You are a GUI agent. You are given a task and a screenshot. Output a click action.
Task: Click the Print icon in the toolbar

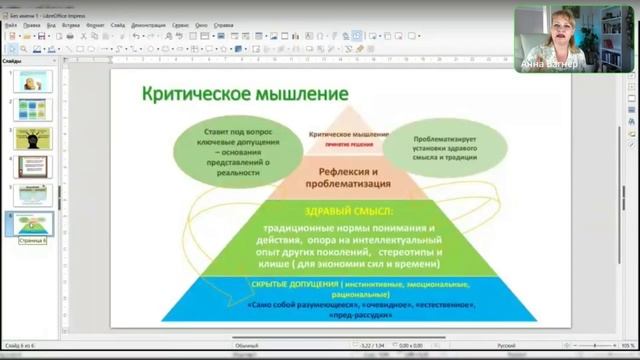[x=70, y=36]
